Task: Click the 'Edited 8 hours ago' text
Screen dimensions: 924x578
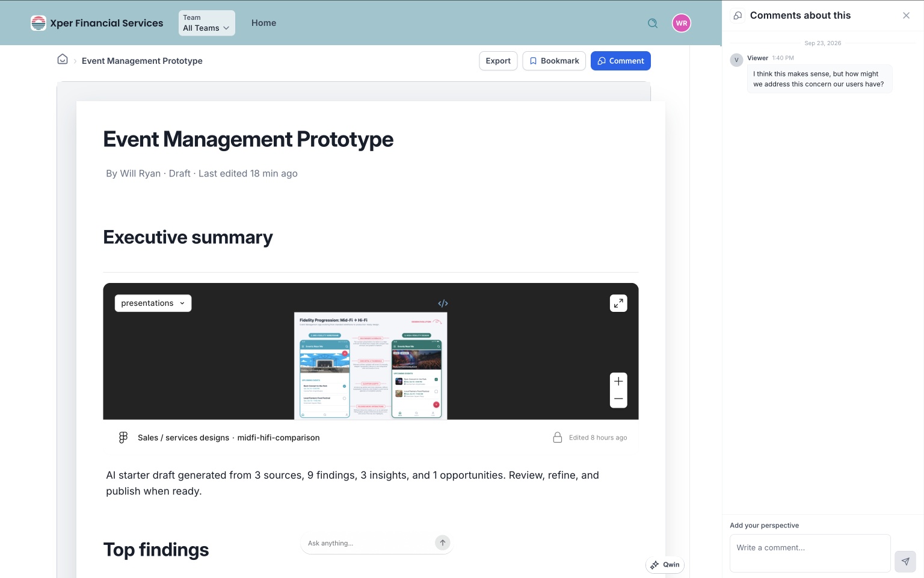Action: tap(598, 438)
